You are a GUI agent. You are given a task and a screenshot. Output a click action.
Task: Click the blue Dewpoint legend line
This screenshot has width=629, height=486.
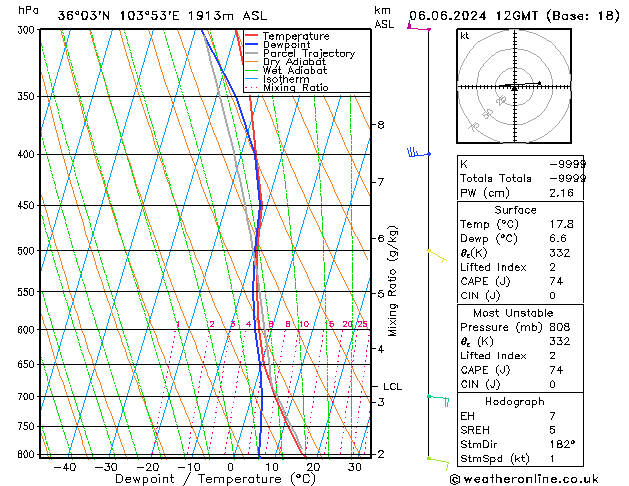point(251,45)
